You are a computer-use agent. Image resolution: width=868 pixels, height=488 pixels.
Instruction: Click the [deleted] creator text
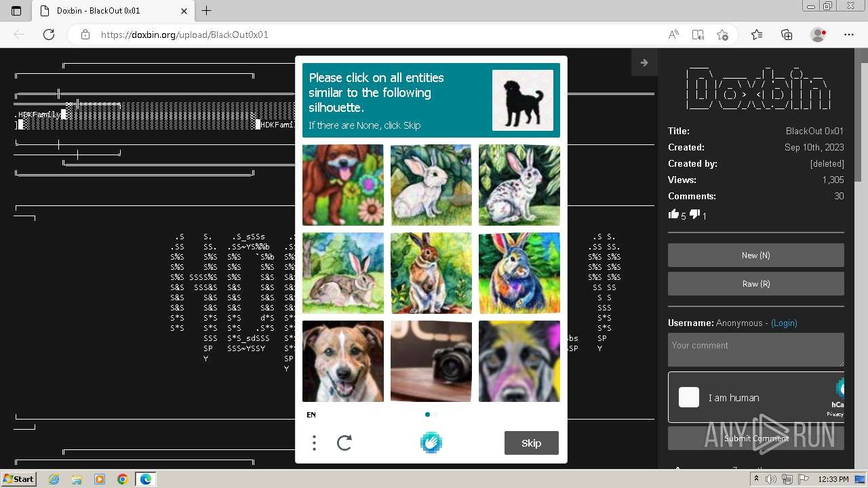click(x=827, y=163)
